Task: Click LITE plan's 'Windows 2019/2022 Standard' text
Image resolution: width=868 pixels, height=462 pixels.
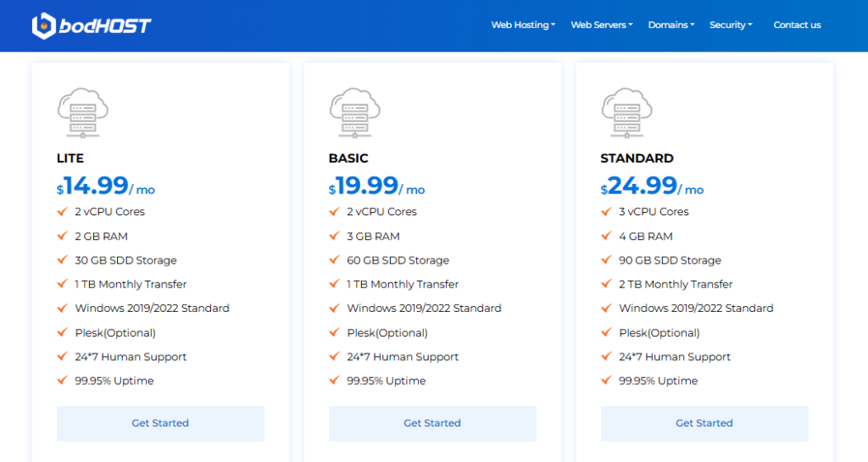Action: 153,309
